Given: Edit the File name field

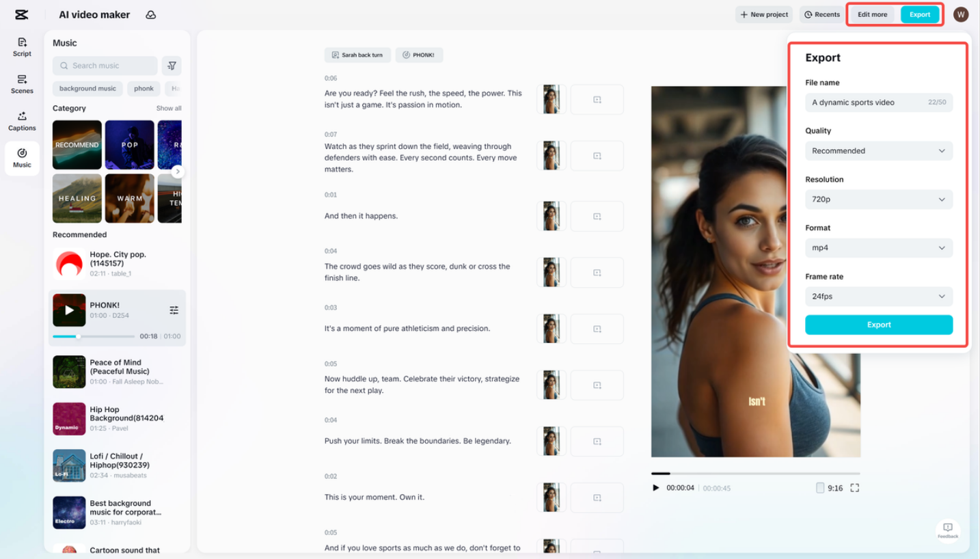Looking at the screenshot, I should [x=879, y=103].
